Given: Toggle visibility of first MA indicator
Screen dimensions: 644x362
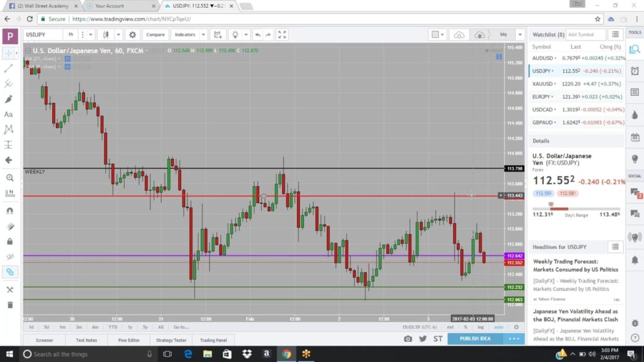Looking at the screenshot, I should (x=67, y=58).
